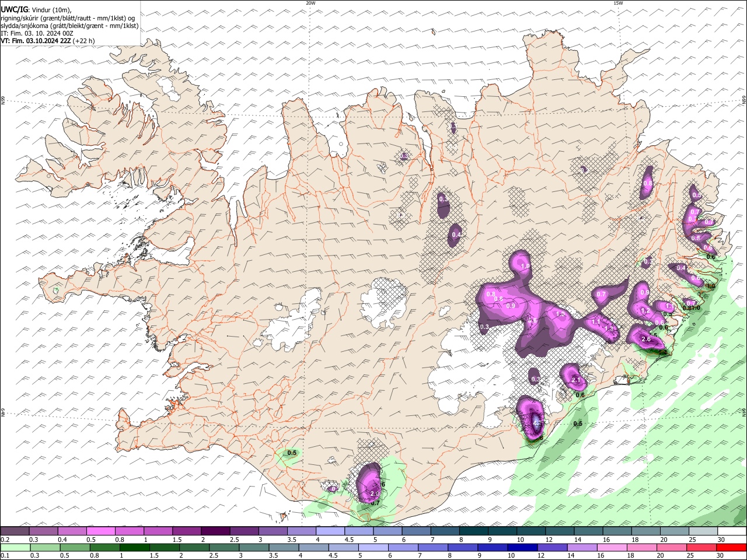Click the 1.3 snowfall value on the map
This screenshot has width=747, height=560.
point(610,329)
